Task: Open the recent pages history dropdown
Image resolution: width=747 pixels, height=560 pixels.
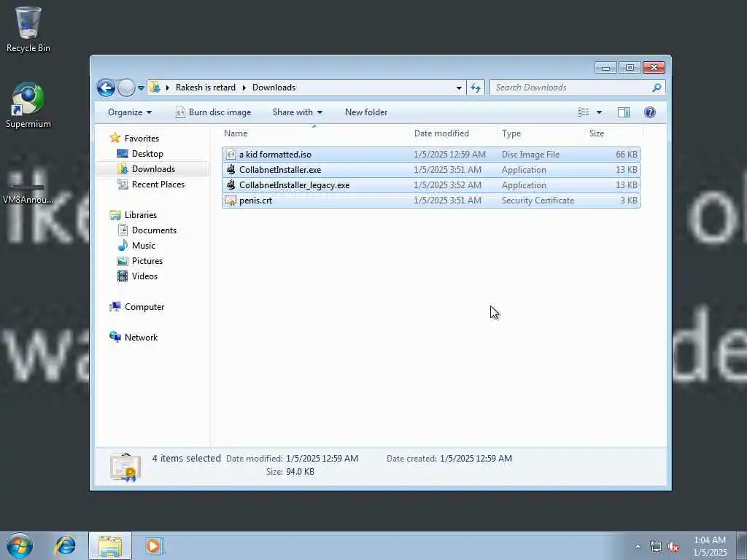Action: pos(141,88)
